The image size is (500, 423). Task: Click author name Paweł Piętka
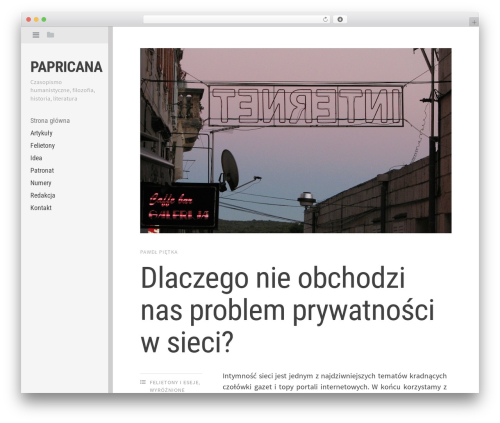click(159, 252)
